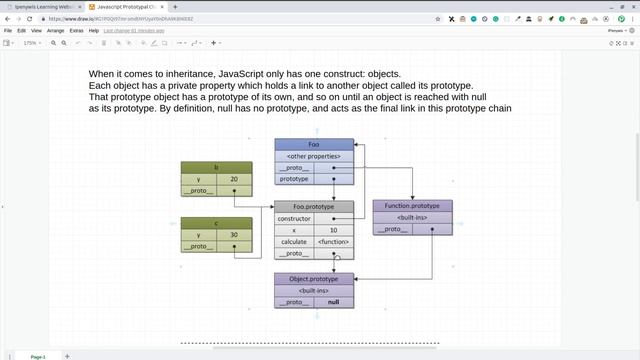Add a new page with the plus icon
Viewport: 640px width, 360px height.
67,356
